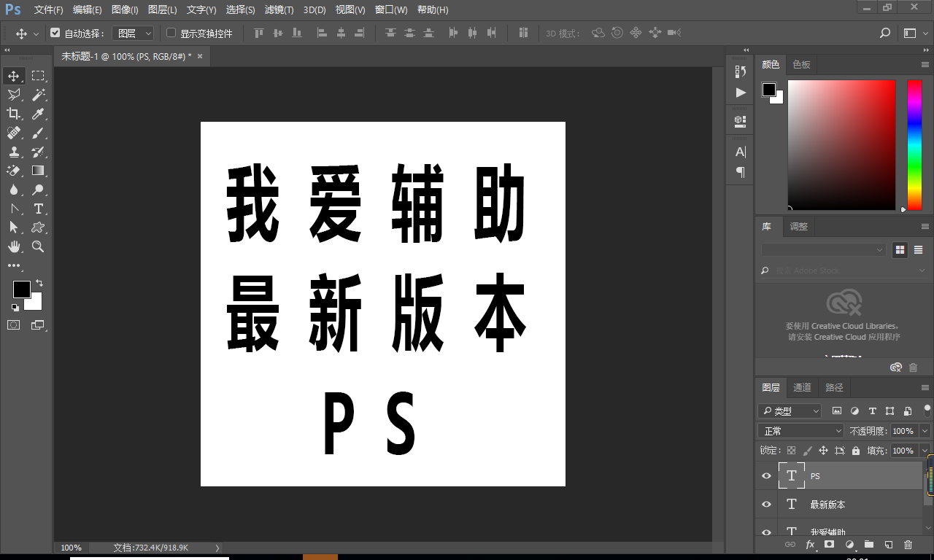This screenshot has width=934, height=560.
Task: Select the Zoom magnifier tool
Action: click(x=38, y=246)
